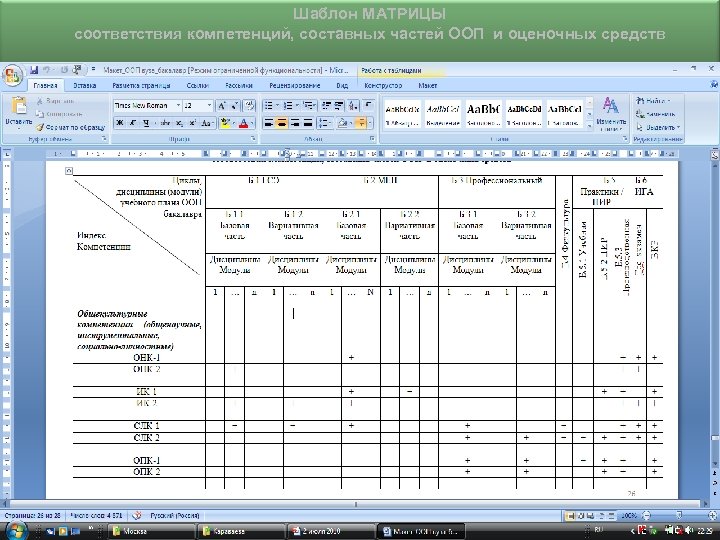Click the bulleted list icon
This screenshot has height=540, width=720.
271,106
